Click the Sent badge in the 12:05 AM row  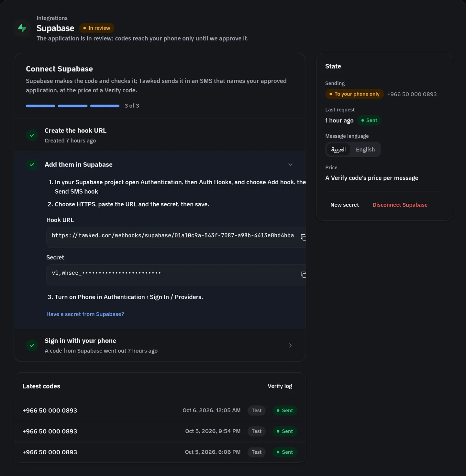pos(285,411)
